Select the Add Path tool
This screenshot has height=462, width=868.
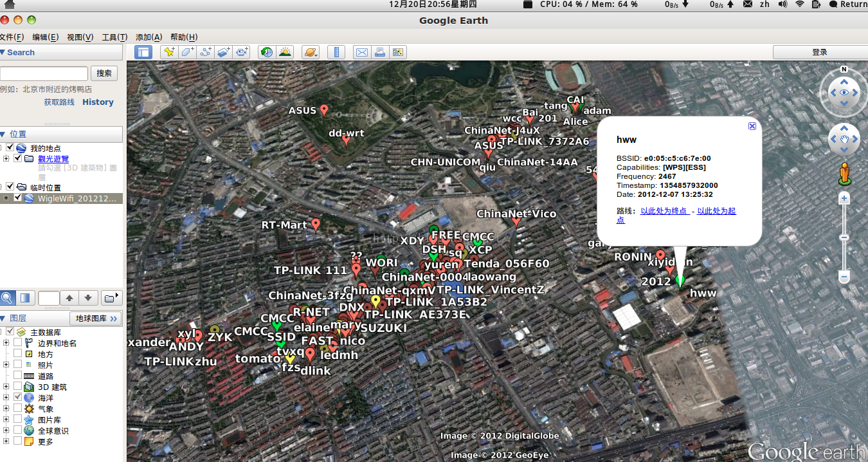click(x=206, y=52)
